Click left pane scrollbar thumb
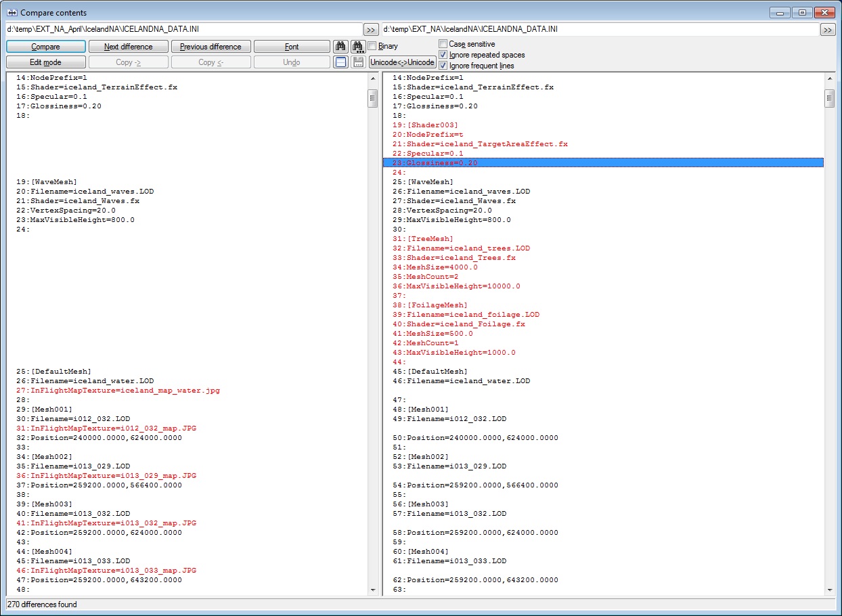This screenshot has height=616, width=842. tap(372, 99)
